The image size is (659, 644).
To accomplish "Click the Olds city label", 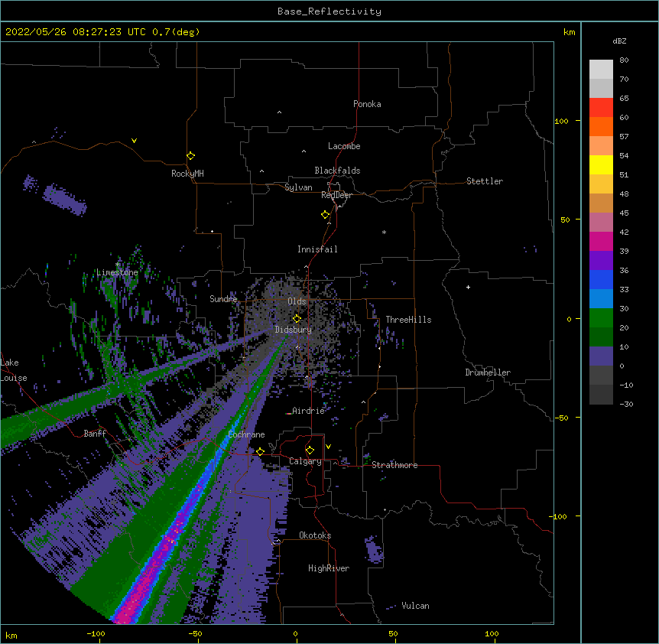I will pyautogui.click(x=297, y=301).
